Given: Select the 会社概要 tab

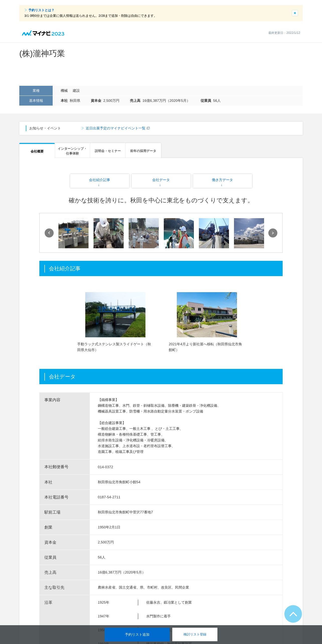Looking at the screenshot, I should tap(37, 151).
